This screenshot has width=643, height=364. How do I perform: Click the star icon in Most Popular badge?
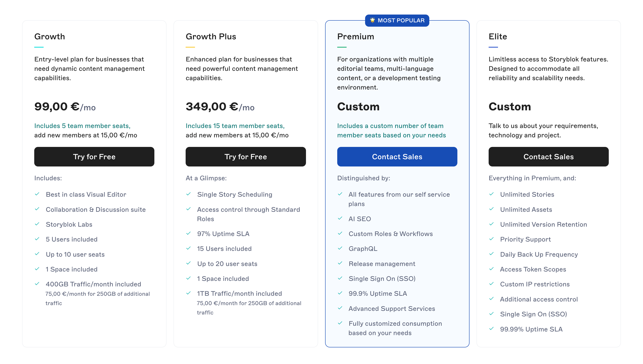(x=372, y=20)
